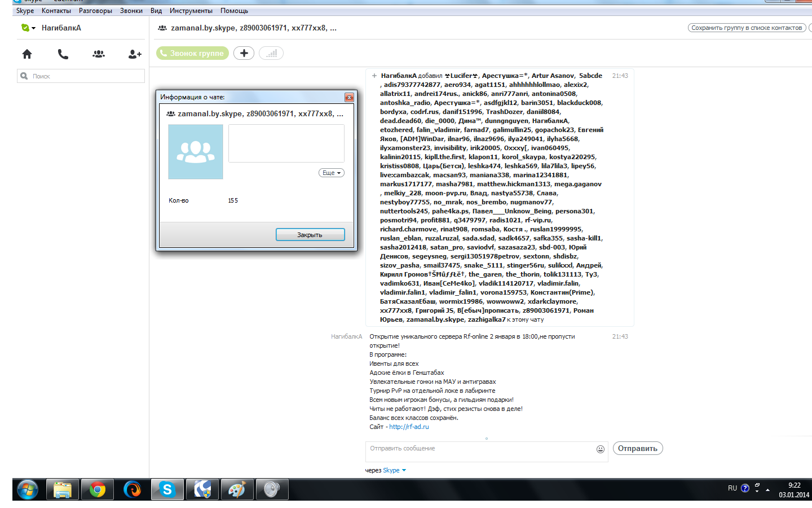Open the online status dropdown next to НагибалкА

point(28,28)
